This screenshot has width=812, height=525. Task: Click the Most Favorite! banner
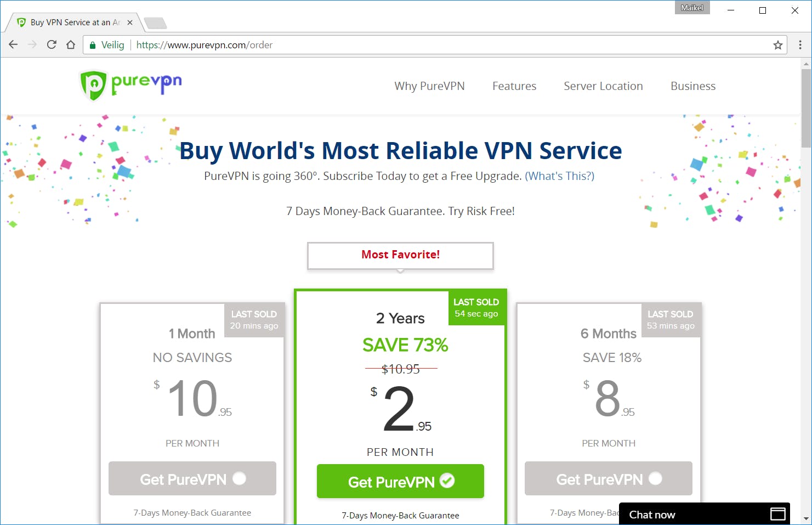(400, 256)
